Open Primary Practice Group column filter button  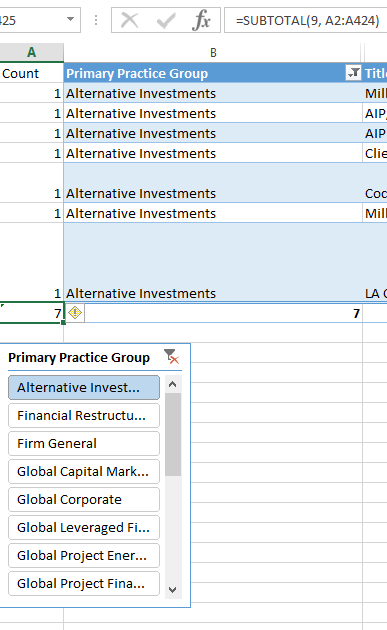pyautogui.click(x=353, y=73)
